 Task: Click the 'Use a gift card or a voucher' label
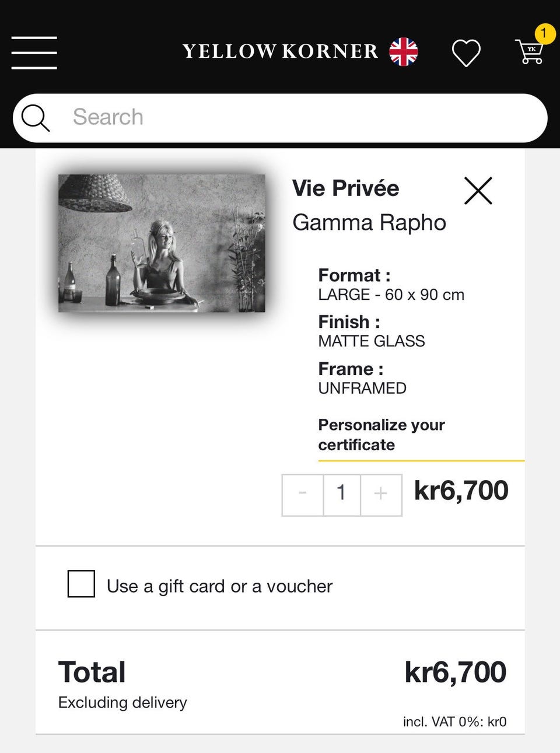click(219, 586)
